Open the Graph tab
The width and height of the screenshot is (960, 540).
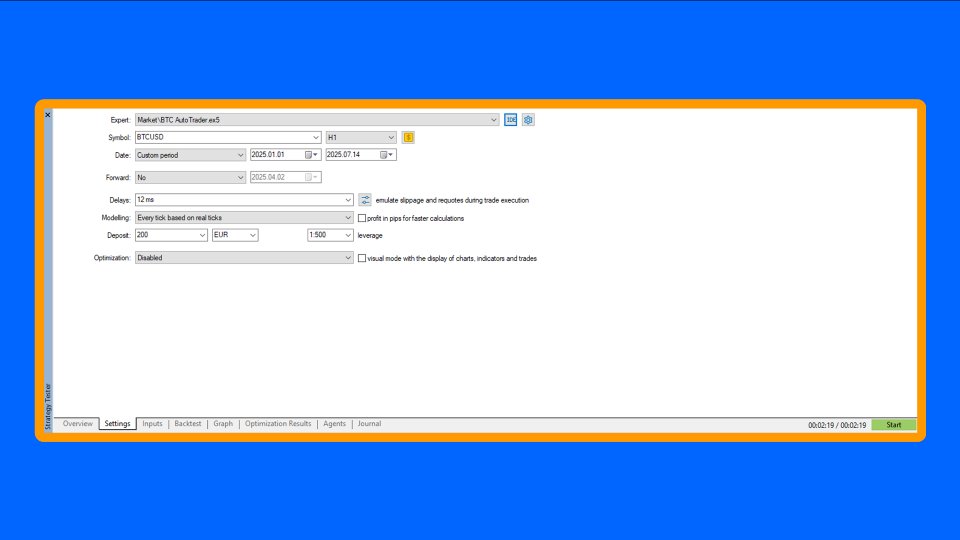223,424
